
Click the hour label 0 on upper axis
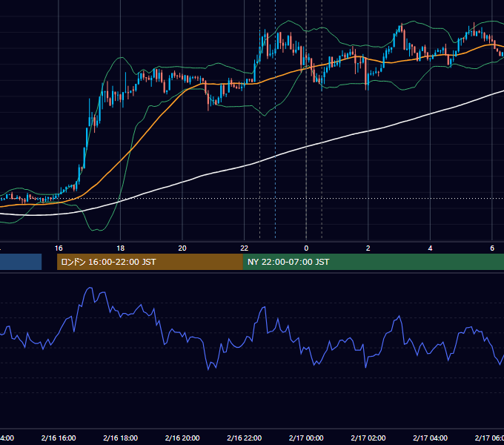[306, 248]
